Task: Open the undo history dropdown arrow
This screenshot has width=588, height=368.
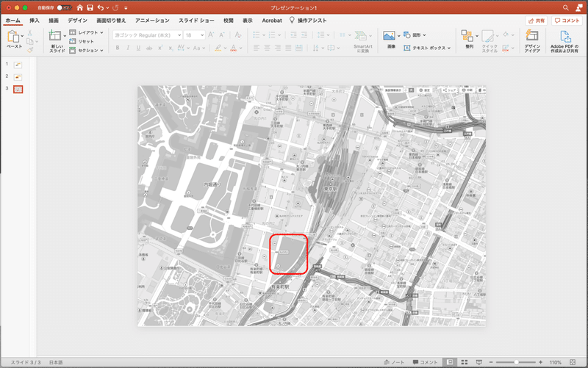Action: coord(107,8)
